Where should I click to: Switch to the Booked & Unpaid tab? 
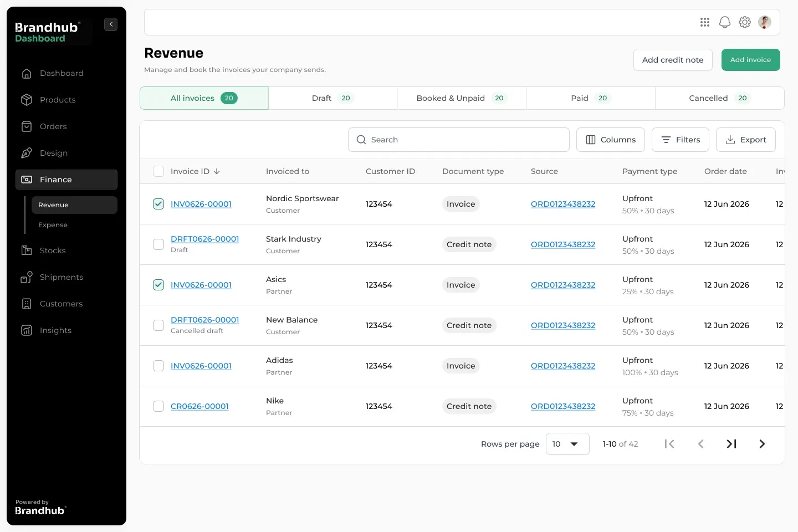pyautogui.click(x=462, y=98)
